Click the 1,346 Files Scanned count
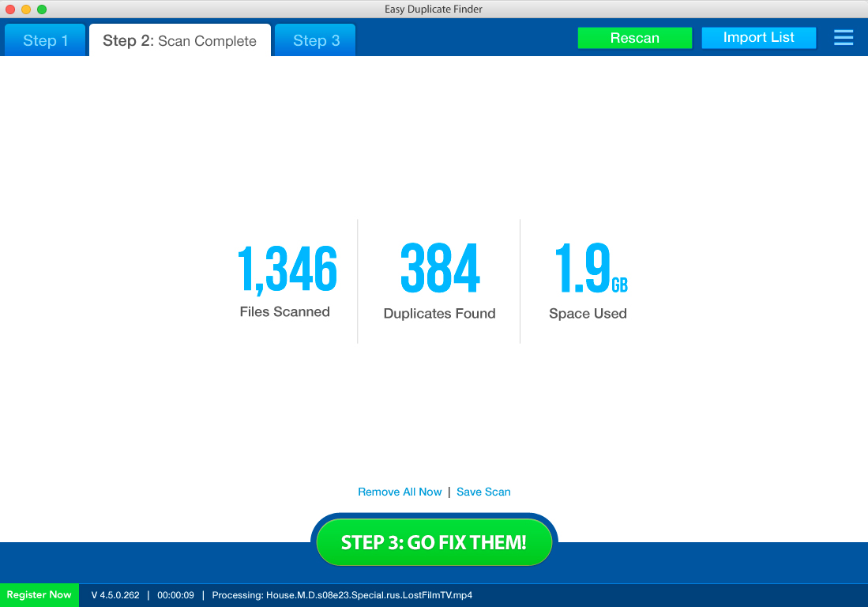The image size is (868, 607). pos(287,270)
